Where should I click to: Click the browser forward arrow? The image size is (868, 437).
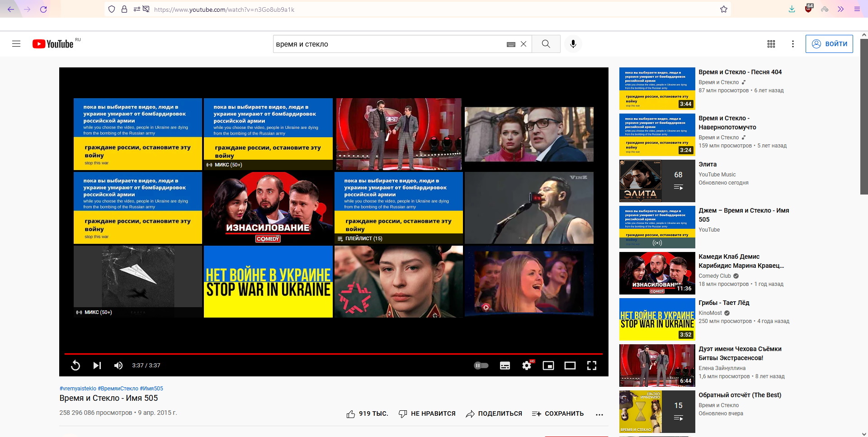click(27, 9)
